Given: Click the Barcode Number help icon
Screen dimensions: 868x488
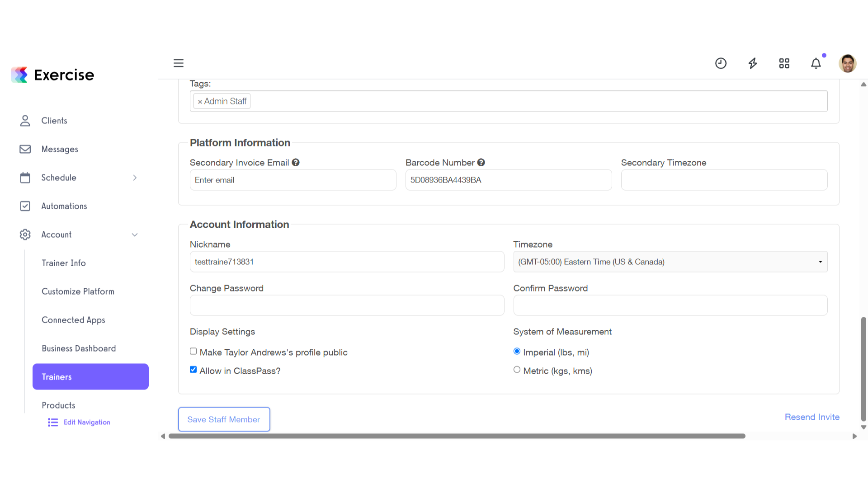Looking at the screenshot, I should (481, 162).
